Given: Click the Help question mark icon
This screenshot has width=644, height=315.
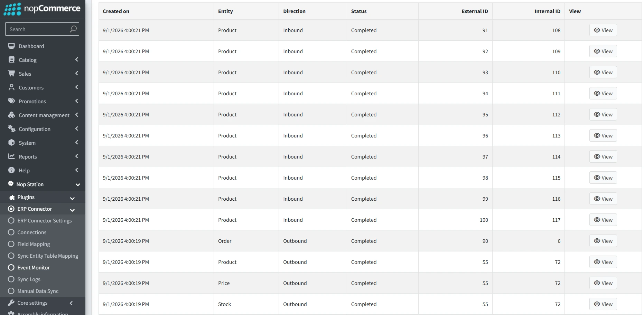Looking at the screenshot, I should [11, 170].
